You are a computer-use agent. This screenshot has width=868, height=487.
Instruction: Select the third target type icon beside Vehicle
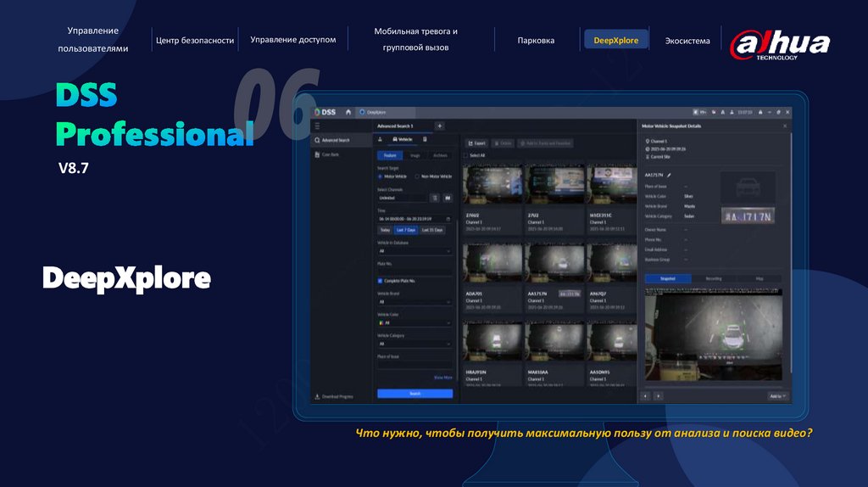click(425, 140)
